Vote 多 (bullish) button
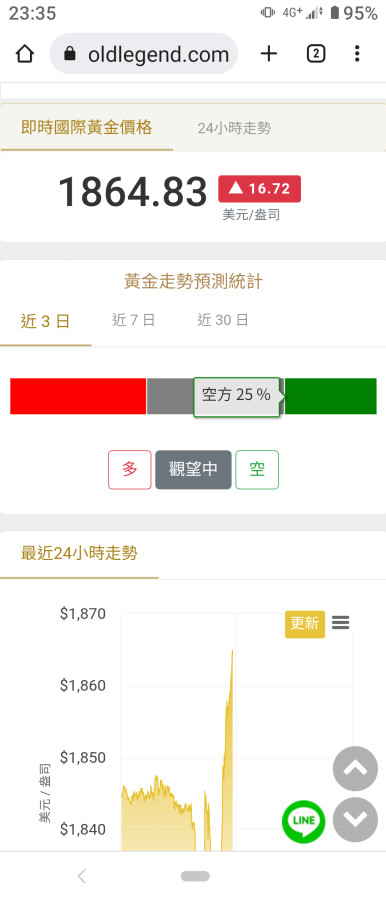Screen dimensions: 386x900 tap(130, 470)
